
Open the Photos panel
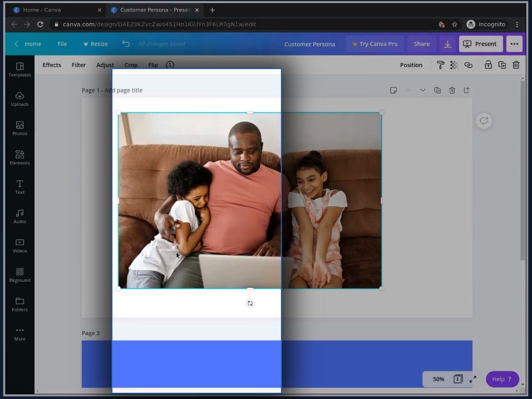point(20,128)
